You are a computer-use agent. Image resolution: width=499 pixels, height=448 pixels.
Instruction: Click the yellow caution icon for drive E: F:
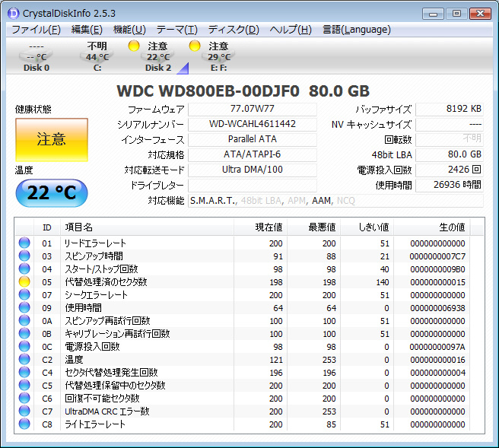pos(195,46)
